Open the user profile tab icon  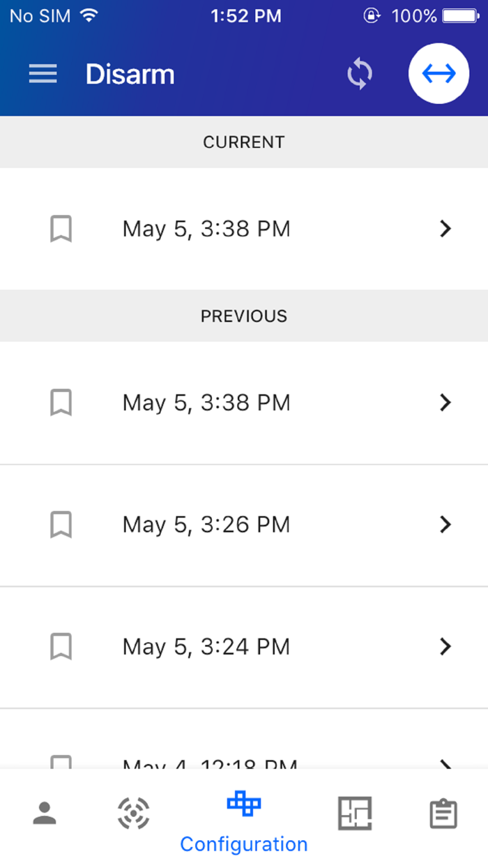coord(44,813)
